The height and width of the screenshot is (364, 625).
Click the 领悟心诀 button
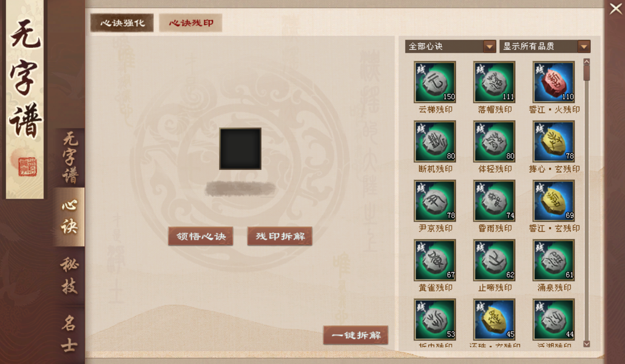coord(200,237)
